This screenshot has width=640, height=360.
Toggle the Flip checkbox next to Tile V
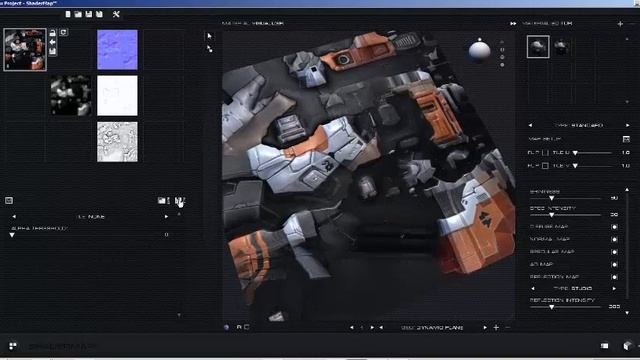pos(545,166)
